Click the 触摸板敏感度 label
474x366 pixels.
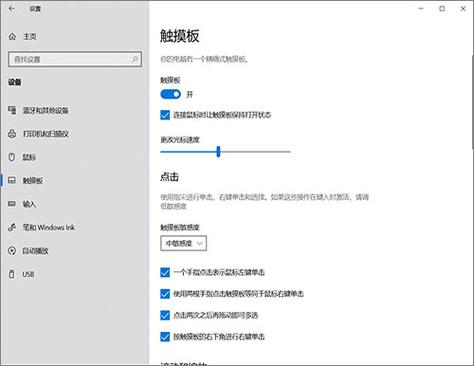(180, 227)
